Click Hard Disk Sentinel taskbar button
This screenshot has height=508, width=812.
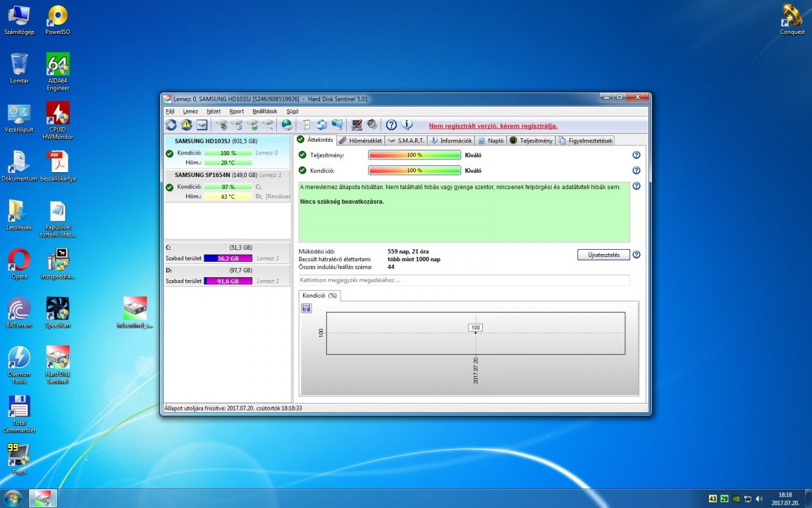(43, 498)
